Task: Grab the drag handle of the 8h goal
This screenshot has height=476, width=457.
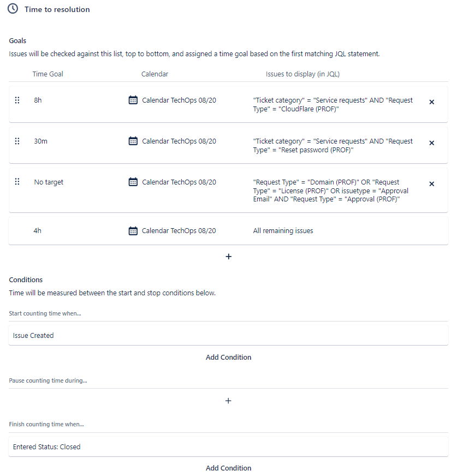Action: 17,100
